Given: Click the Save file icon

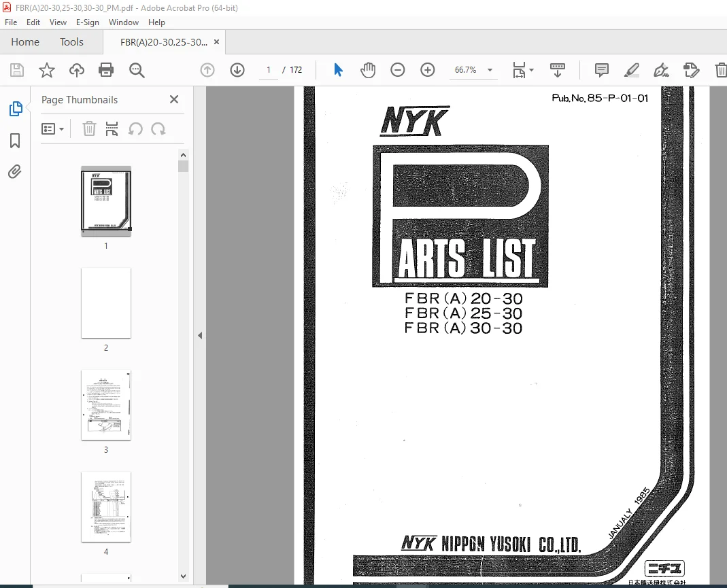Looking at the screenshot, I should coord(17,70).
